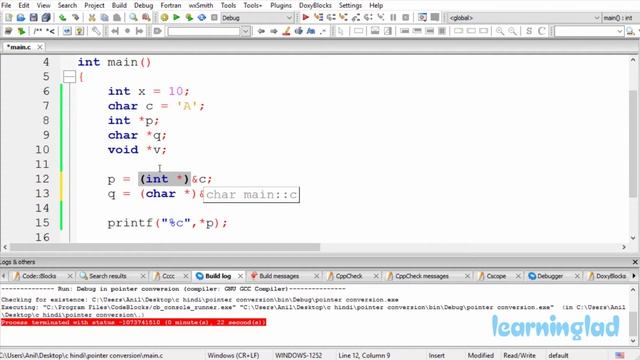Click Read/Write in the status bar

coord(519,356)
